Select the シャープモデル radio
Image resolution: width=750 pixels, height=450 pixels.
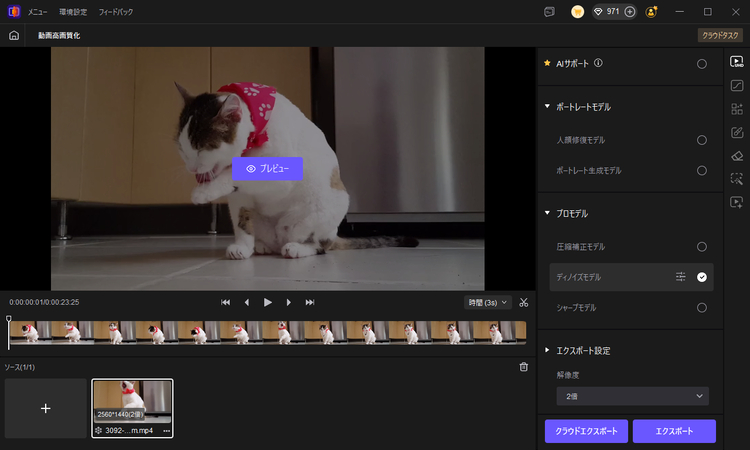click(702, 308)
